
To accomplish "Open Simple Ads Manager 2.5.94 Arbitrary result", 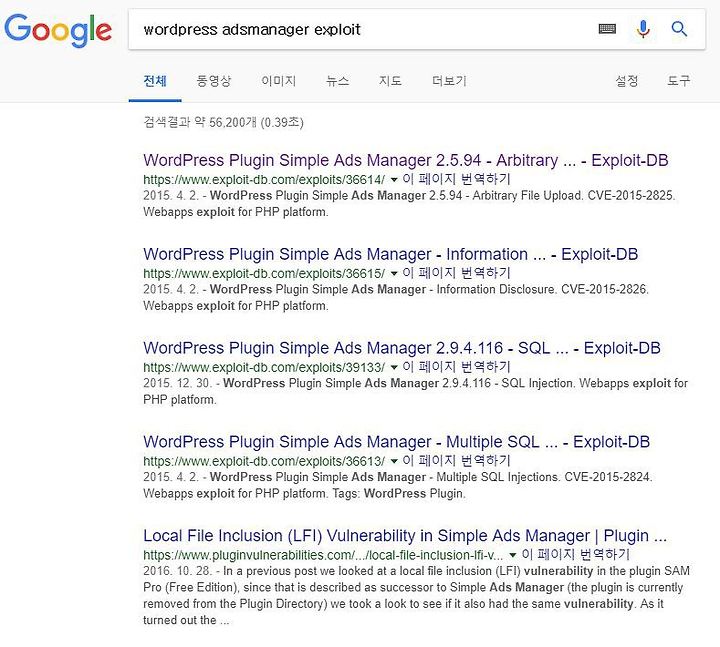I will [x=405, y=160].
